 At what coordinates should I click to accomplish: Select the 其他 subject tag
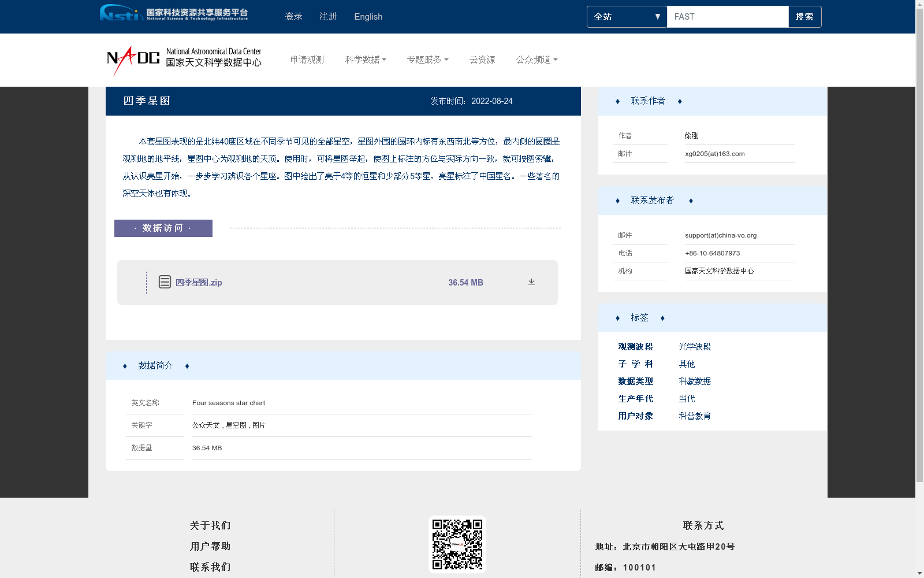pos(687,364)
